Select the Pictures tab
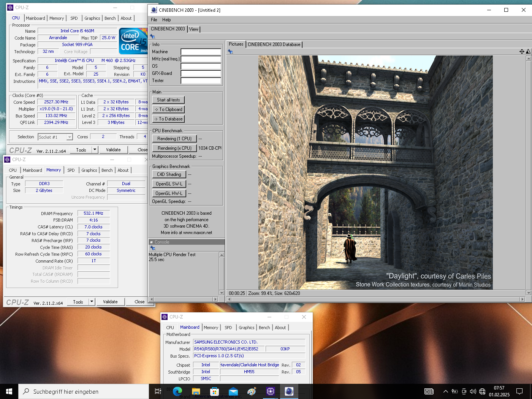The image size is (532, 399). pyautogui.click(x=236, y=44)
